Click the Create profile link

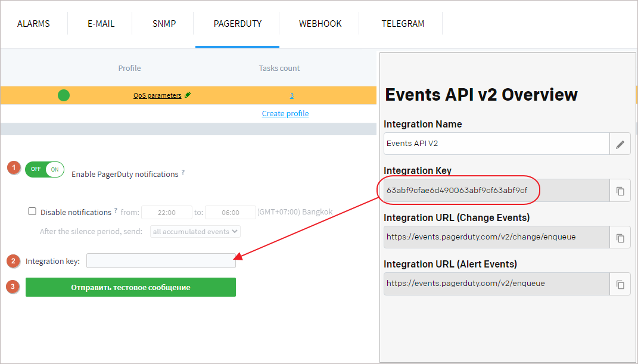285,114
